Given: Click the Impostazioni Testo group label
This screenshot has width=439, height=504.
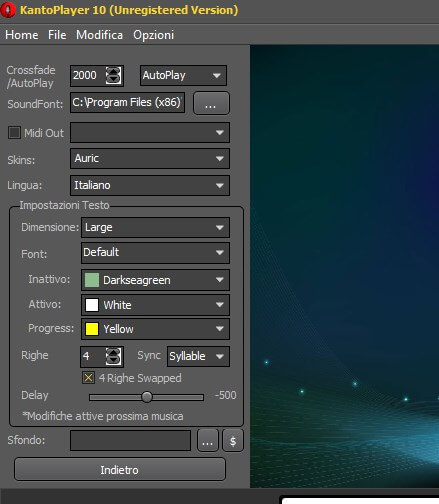Looking at the screenshot, I should coord(64,205).
